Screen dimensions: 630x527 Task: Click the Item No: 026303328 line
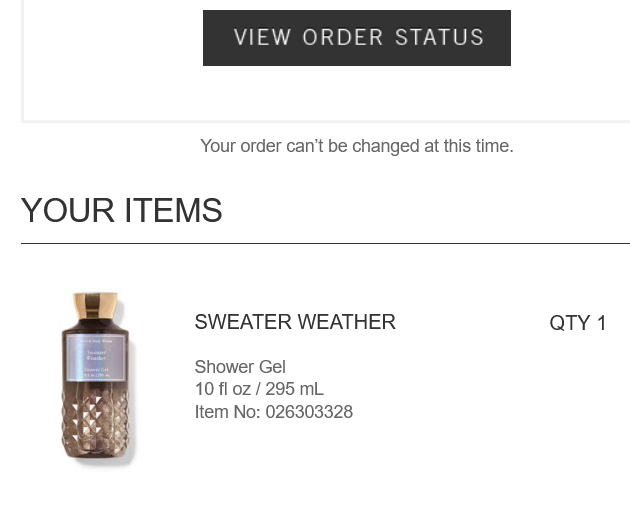pyautogui.click(x=273, y=412)
